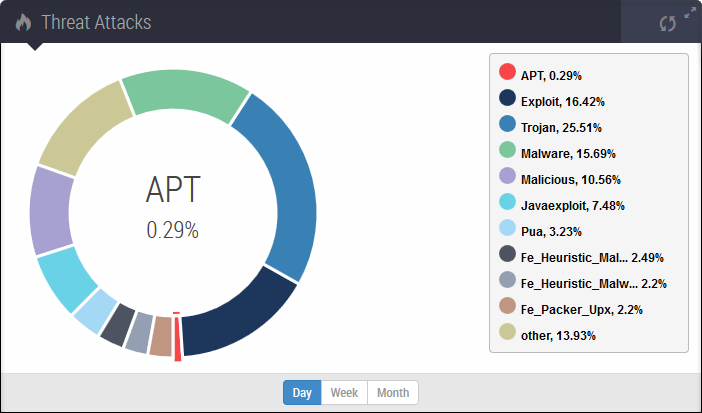Click the purple Malicious legend swatch
This screenshot has height=413, width=702.
[507, 176]
